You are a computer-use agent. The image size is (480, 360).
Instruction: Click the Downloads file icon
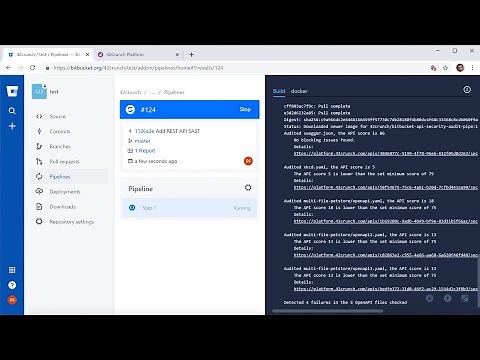pos(39,207)
